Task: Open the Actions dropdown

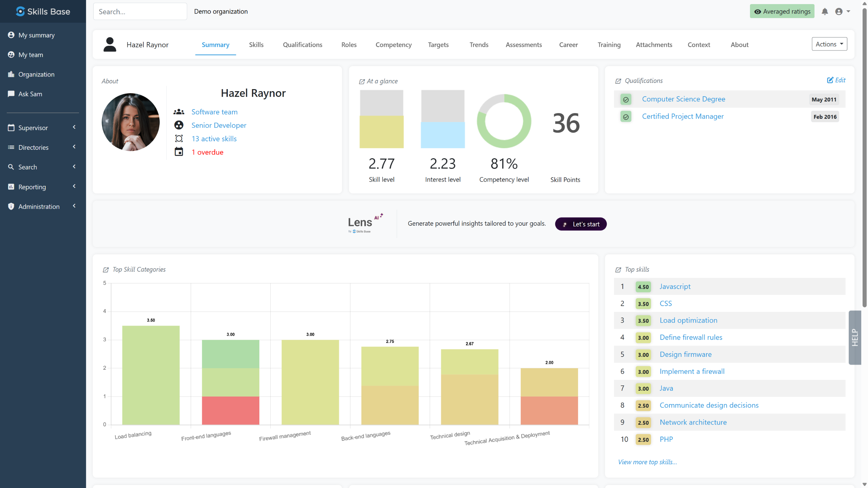Action: 829,44
